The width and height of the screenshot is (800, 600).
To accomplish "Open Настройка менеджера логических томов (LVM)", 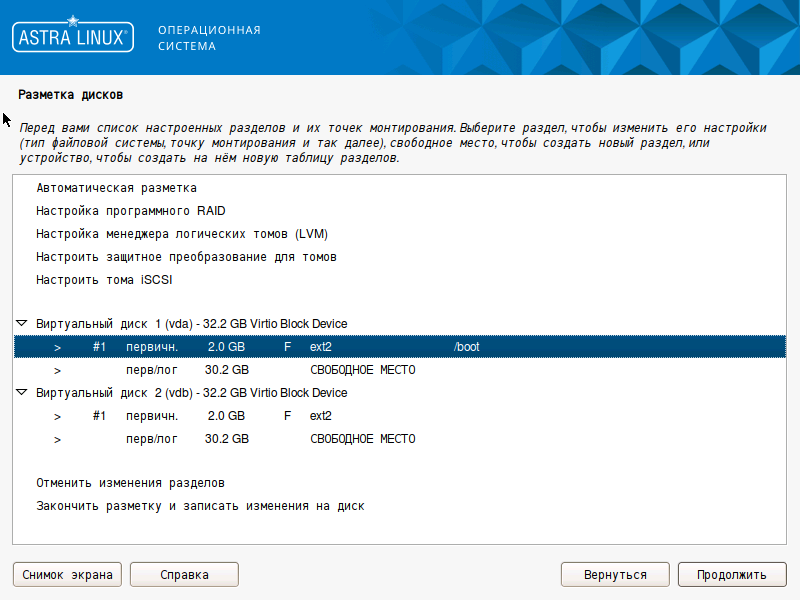I will tap(182, 234).
